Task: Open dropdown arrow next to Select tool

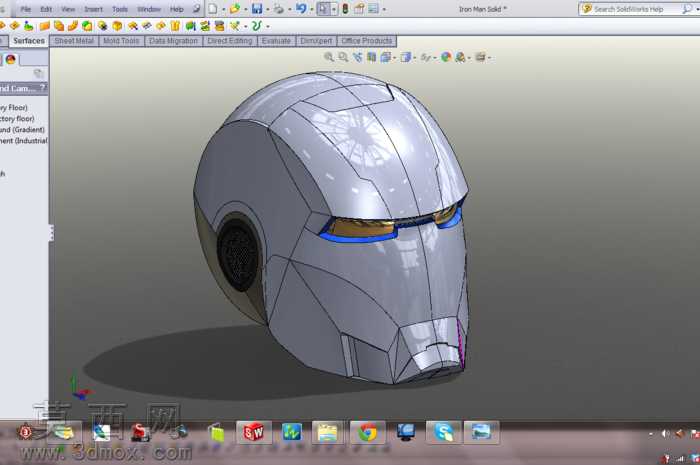Action: [334, 9]
